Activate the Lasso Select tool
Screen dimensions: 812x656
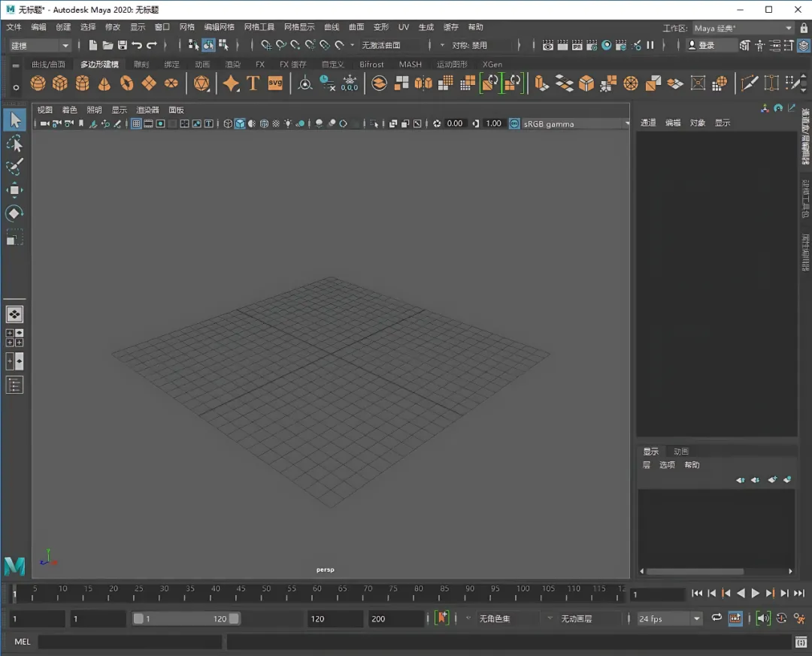14,144
